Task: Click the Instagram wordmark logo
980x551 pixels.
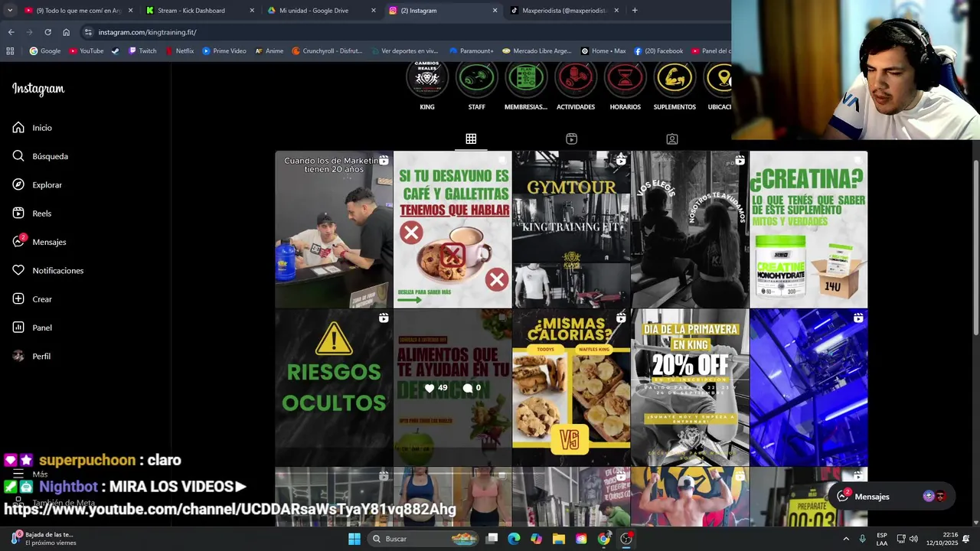Action: tap(38, 89)
